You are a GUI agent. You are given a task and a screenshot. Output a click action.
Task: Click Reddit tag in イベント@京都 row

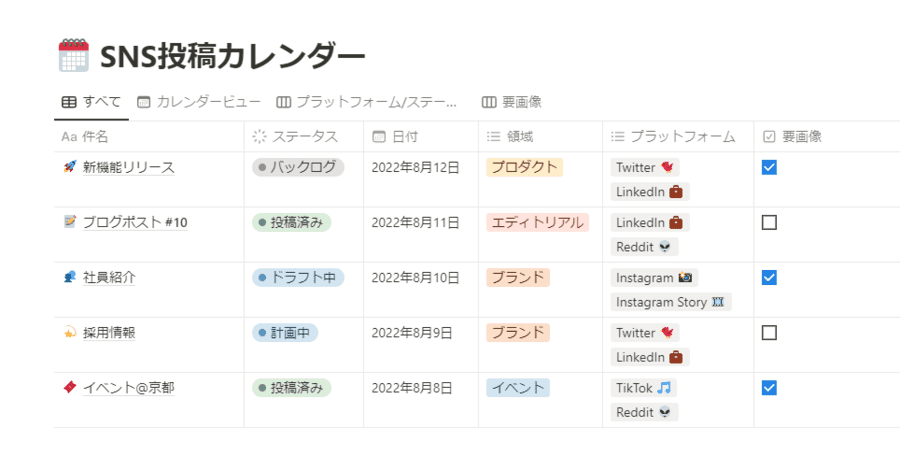(644, 412)
